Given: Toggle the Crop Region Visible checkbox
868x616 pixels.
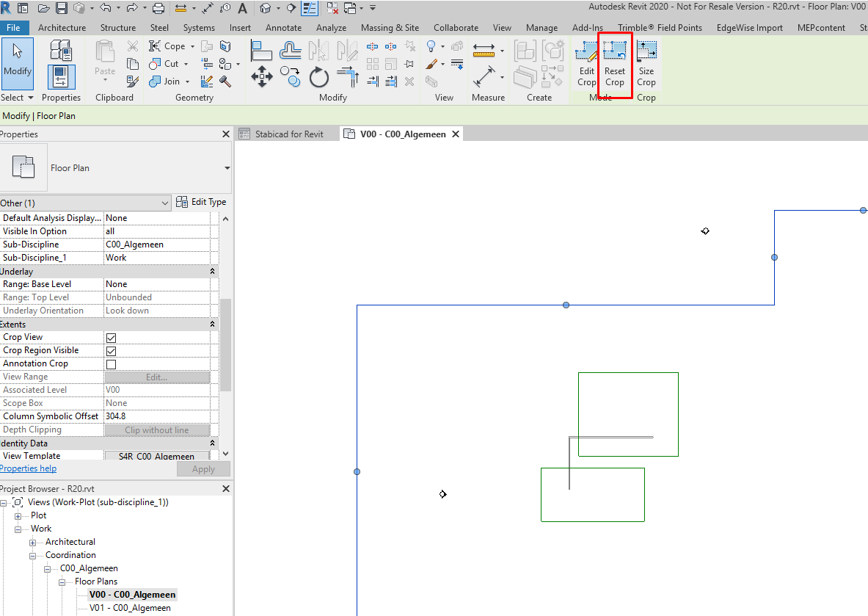Looking at the screenshot, I should tap(112, 351).
